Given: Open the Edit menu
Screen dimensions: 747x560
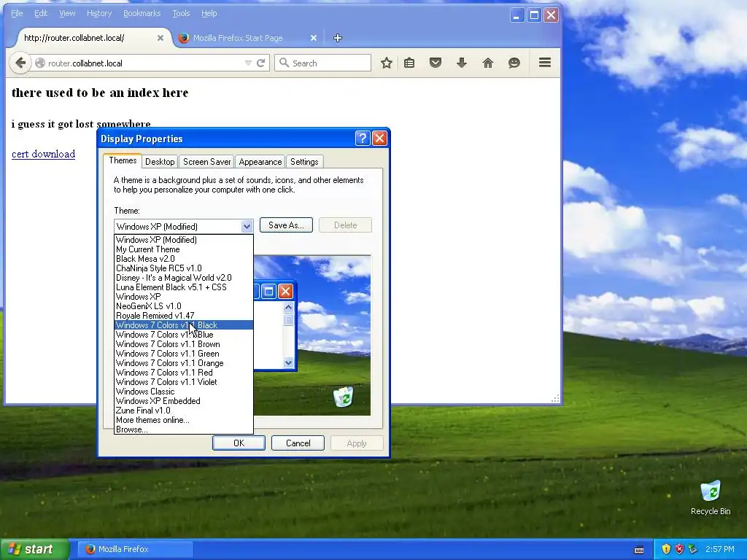Looking at the screenshot, I should click(x=41, y=13).
